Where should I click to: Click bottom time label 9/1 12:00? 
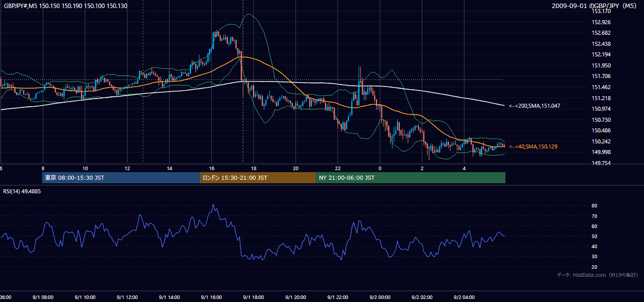click(127, 297)
